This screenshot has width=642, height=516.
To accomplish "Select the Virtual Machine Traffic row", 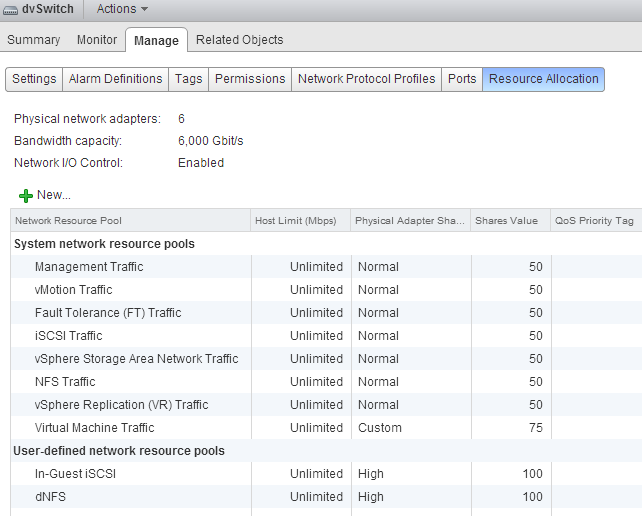I will click(95, 428).
